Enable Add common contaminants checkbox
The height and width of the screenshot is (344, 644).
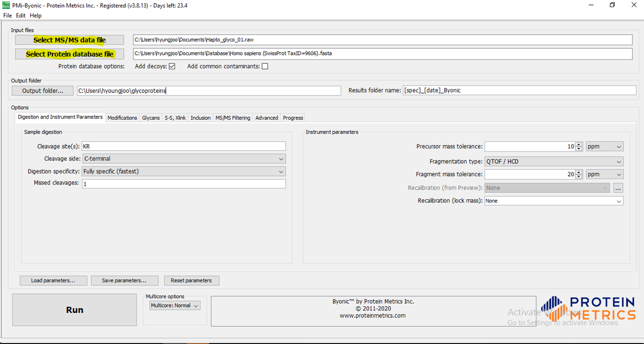(265, 66)
